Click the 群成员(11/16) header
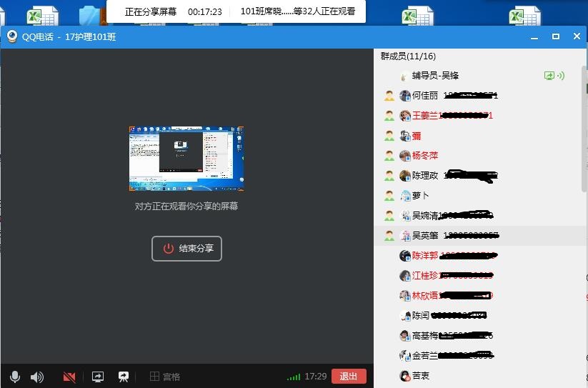 pyautogui.click(x=408, y=56)
